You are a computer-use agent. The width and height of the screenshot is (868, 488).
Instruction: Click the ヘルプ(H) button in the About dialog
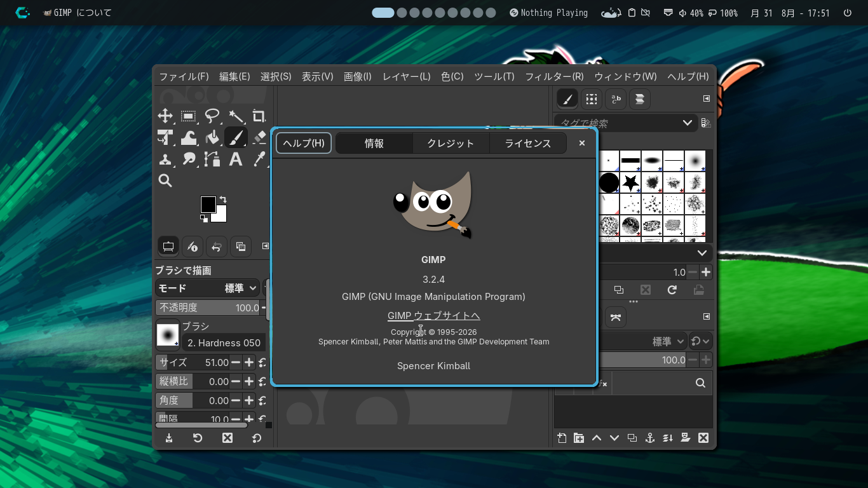coord(304,143)
